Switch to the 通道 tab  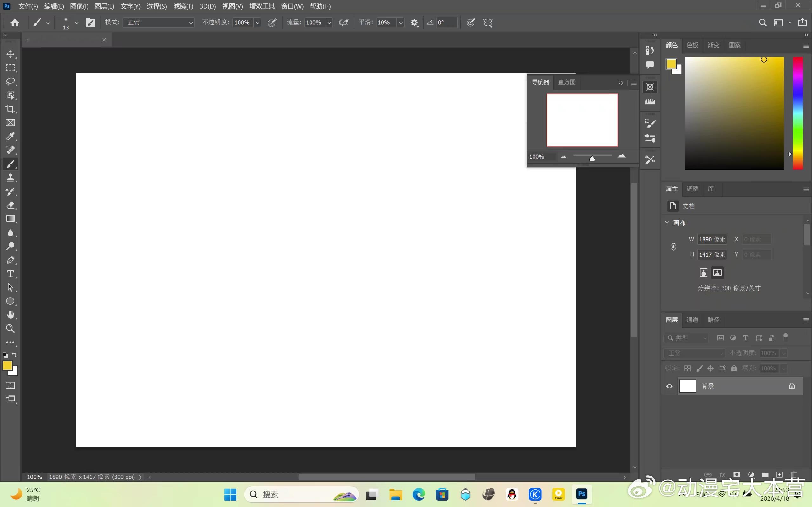[x=692, y=319]
